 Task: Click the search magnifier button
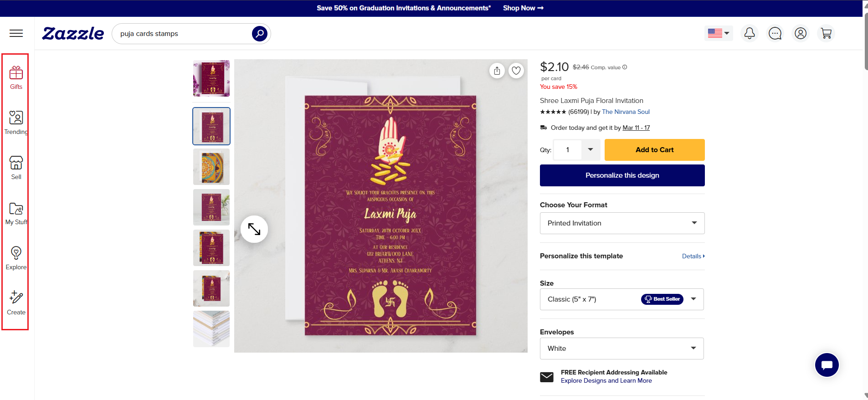click(259, 34)
